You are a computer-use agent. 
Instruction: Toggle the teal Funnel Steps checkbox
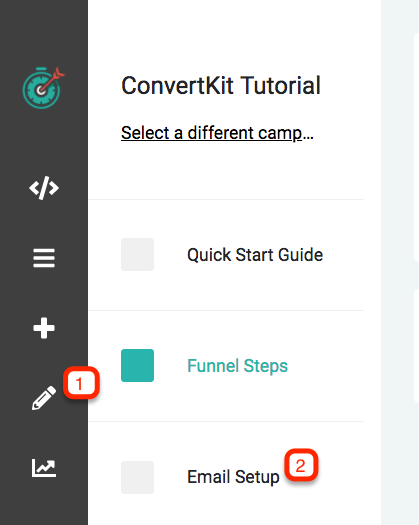click(137, 365)
